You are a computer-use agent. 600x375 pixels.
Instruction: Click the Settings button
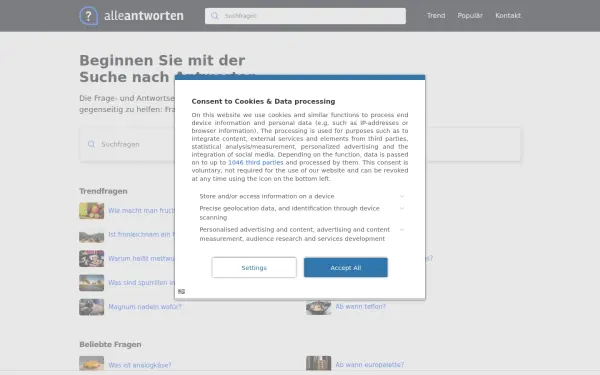pyautogui.click(x=254, y=267)
